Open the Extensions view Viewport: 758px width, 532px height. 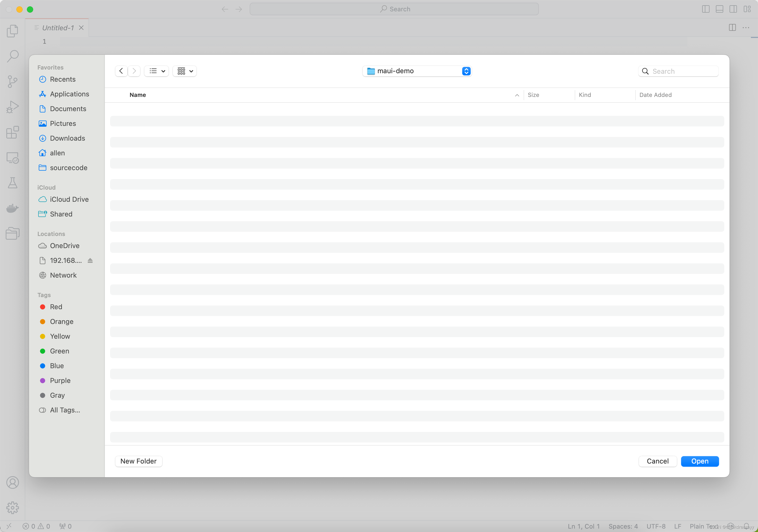[13, 132]
